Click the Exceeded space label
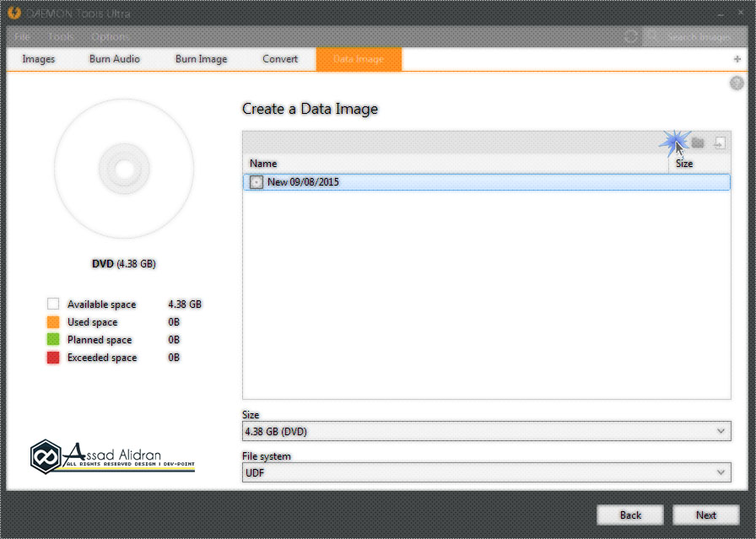This screenshot has width=756, height=539. pos(102,358)
